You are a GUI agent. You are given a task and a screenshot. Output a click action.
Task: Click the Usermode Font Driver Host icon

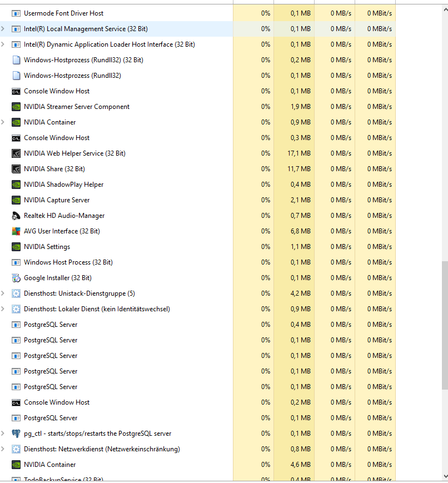coord(16,13)
